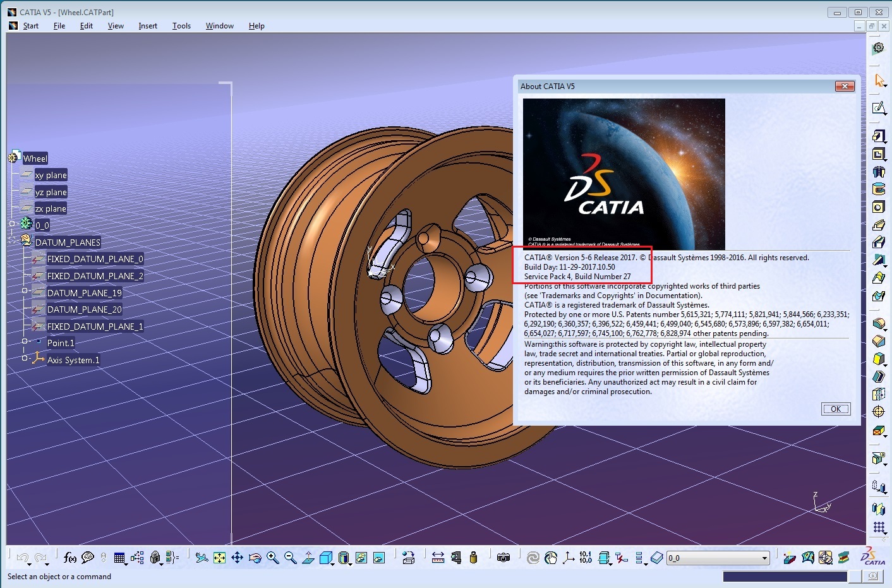The height and width of the screenshot is (588, 892).
Task: Click the Shell icon on right toolbar
Action: pyautogui.click(x=879, y=377)
